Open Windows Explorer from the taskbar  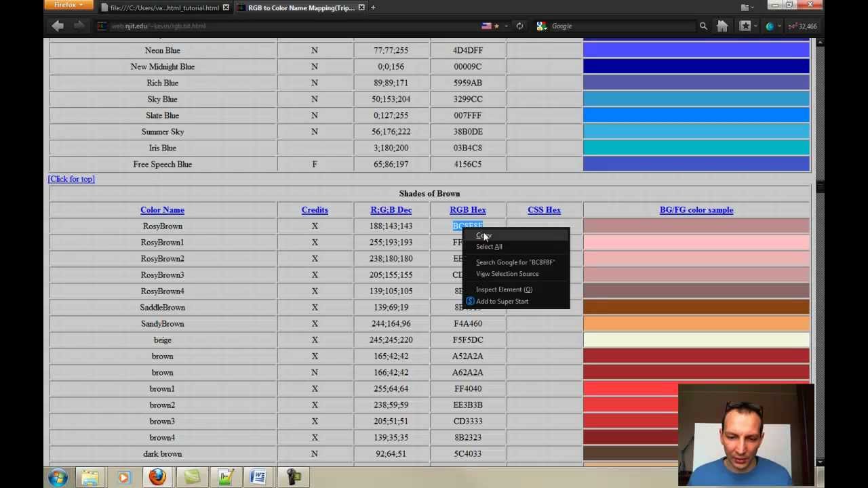[x=90, y=477]
